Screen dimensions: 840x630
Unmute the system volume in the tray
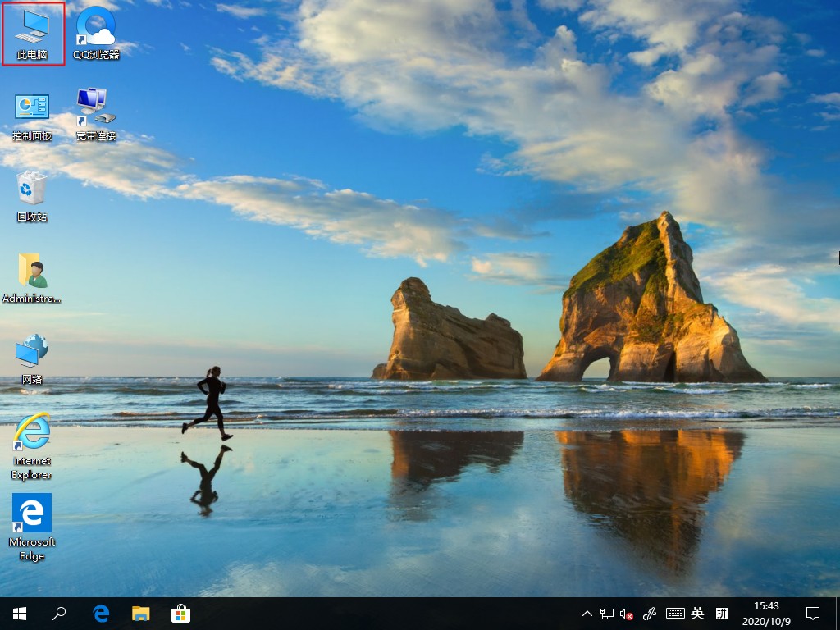click(x=626, y=614)
